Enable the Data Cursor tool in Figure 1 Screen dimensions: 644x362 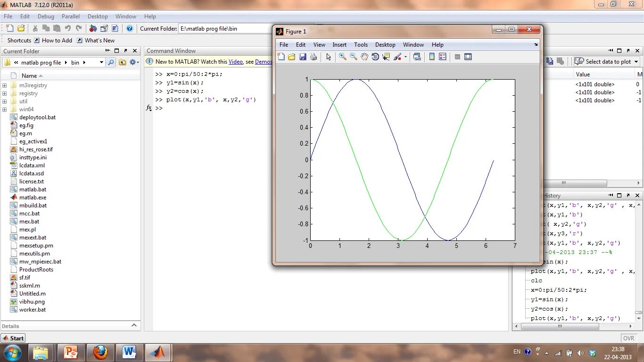click(x=386, y=57)
